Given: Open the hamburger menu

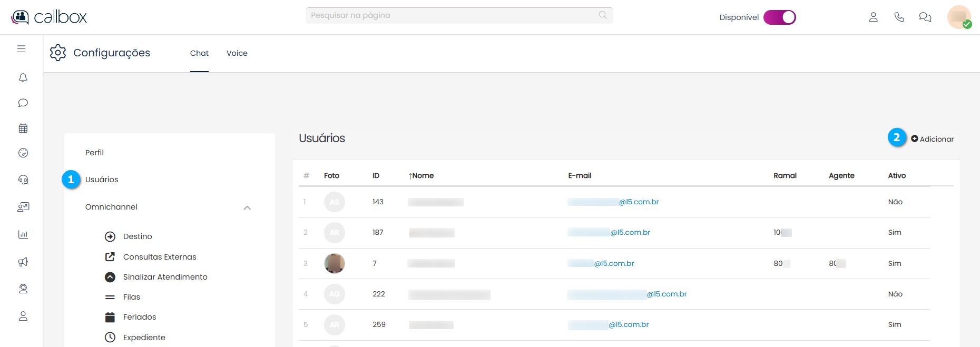Looking at the screenshot, I should click(x=21, y=49).
